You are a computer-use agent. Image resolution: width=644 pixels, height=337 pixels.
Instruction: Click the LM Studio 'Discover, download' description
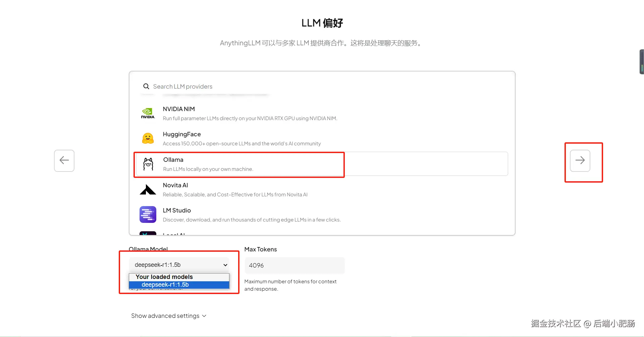[x=252, y=220]
